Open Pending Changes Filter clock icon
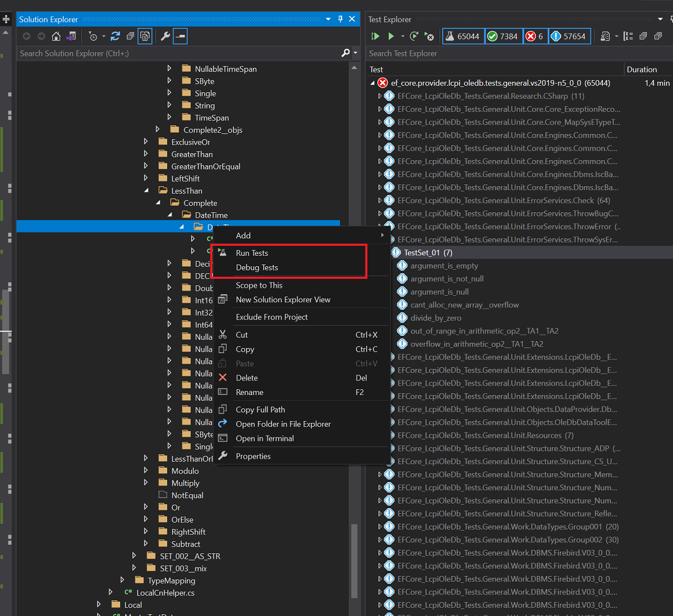673x616 pixels. (x=93, y=37)
